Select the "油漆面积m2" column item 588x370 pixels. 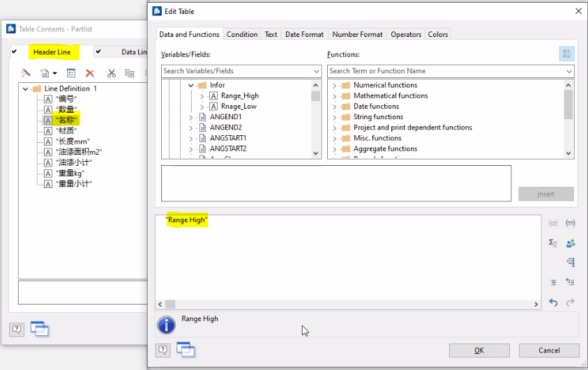pyautogui.click(x=79, y=152)
